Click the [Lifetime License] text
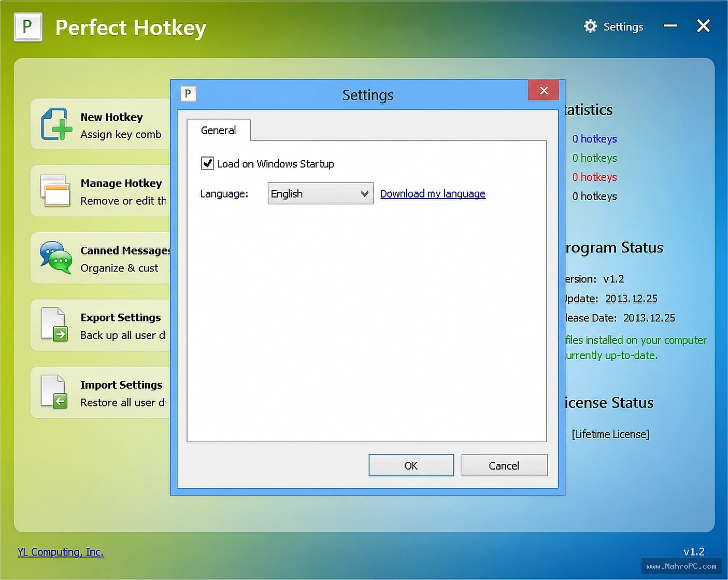This screenshot has width=728, height=580. pyautogui.click(x=610, y=434)
